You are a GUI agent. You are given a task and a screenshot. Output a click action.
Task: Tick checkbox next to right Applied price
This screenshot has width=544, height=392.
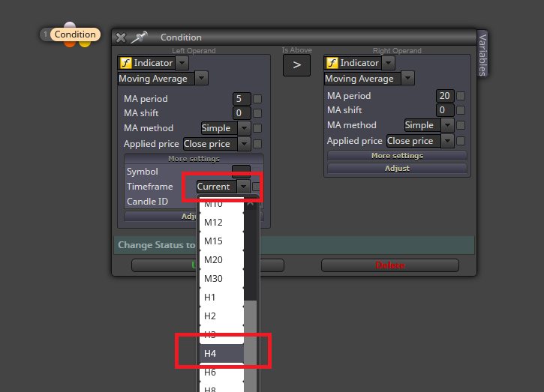pyautogui.click(x=461, y=141)
